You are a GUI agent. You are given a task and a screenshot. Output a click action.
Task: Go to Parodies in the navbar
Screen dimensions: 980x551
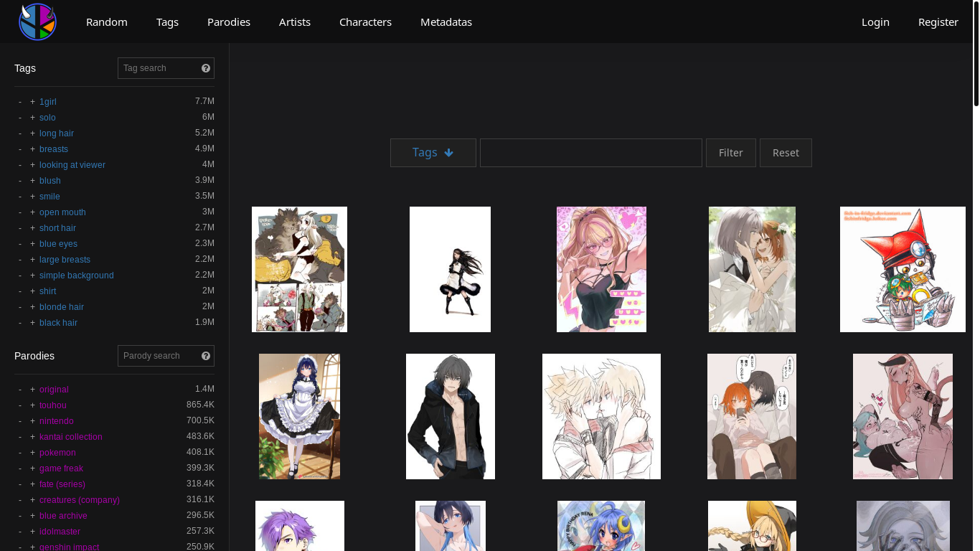click(229, 22)
